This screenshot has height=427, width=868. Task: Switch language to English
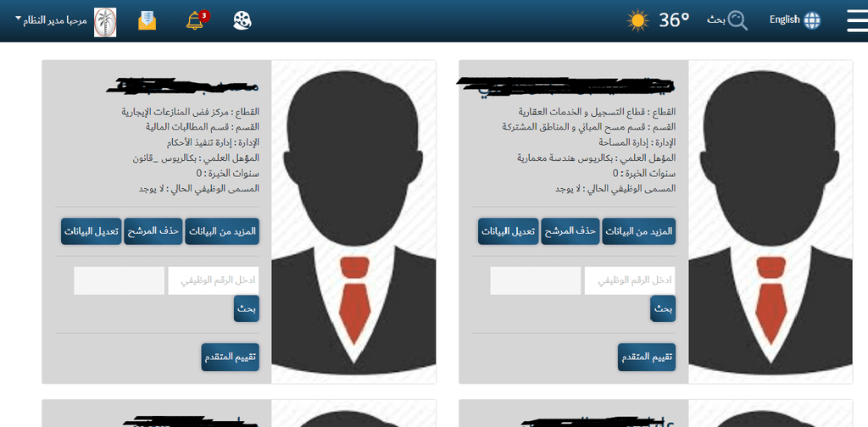point(784,20)
